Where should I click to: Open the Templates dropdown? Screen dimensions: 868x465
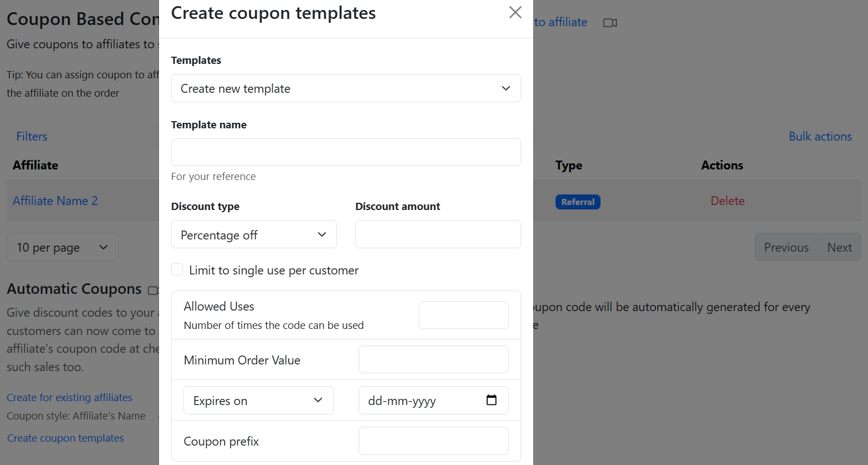click(346, 88)
